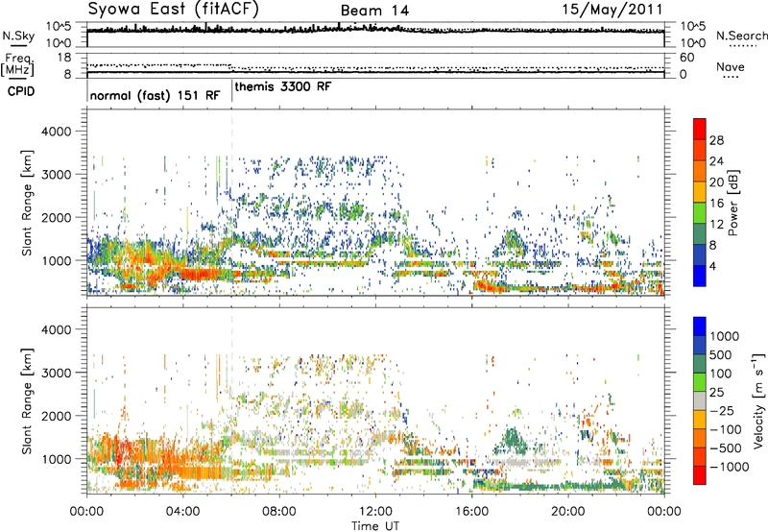Viewport: 768px width, 532px height.
Task: Click the "Syowa East (fitACF)" plot title
Action: point(174,9)
